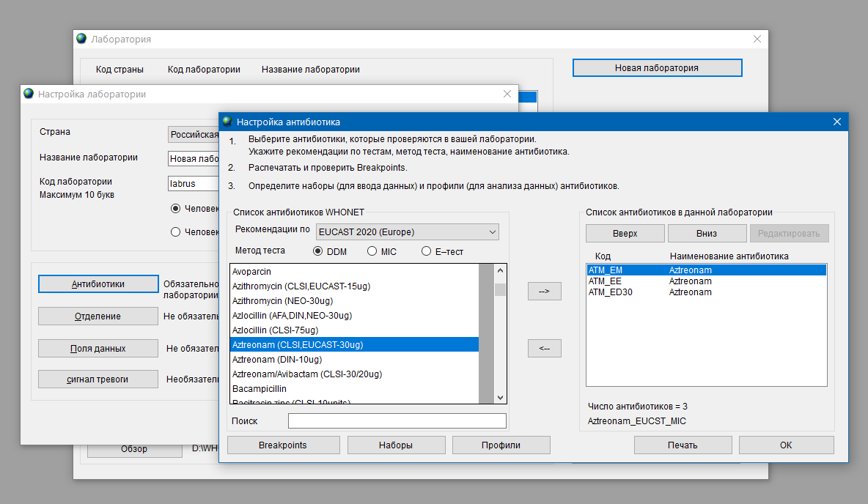Screen dimensions: 868x504
Task: Click the Обзор button in Лаборатория window
Action: point(134,449)
